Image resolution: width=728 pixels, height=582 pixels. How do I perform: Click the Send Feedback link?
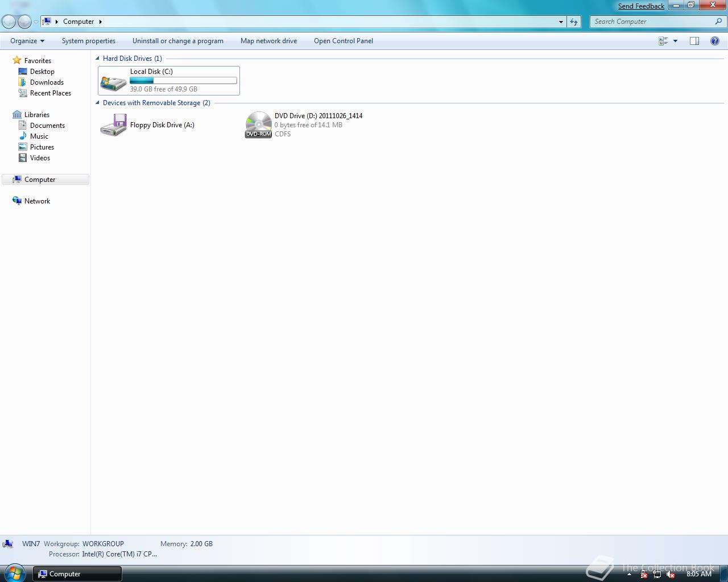tap(641, 6)
